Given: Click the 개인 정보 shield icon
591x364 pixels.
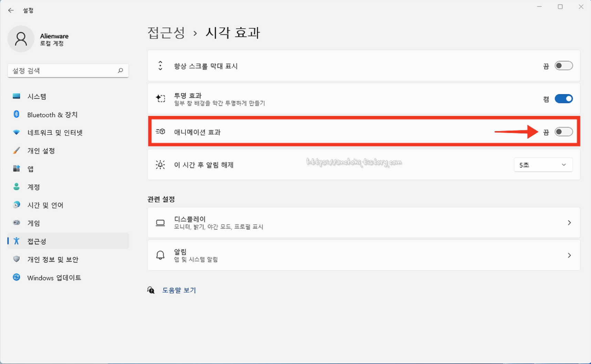Looking at the screenshot, I should click(16, 259).
